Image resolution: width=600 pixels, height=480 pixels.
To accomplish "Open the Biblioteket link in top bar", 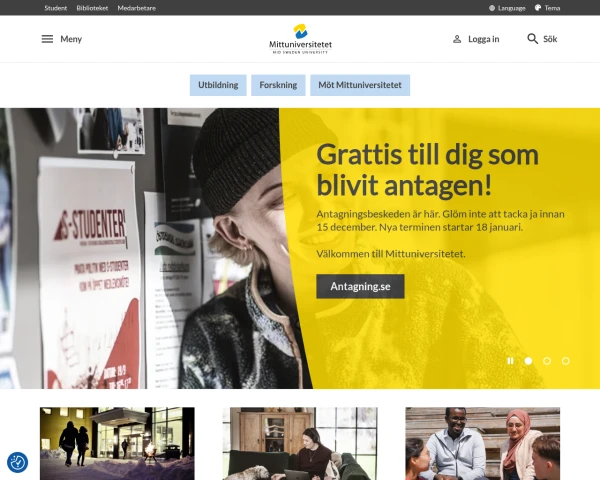I will 92,8.
